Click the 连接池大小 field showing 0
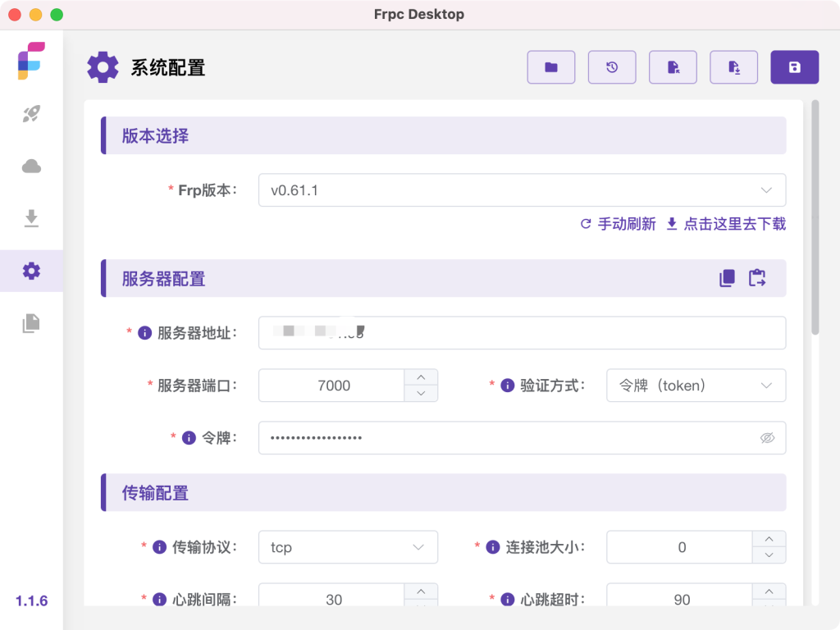 click(679, 547)
